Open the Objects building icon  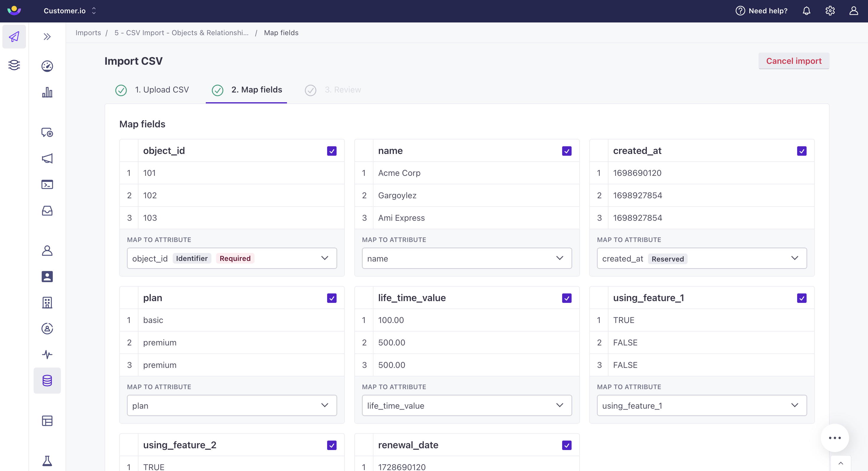click(x=47, y=302)
